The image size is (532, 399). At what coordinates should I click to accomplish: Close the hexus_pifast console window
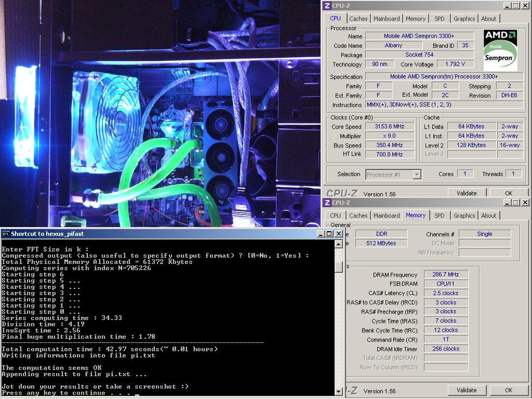click(x=339, y=234)
